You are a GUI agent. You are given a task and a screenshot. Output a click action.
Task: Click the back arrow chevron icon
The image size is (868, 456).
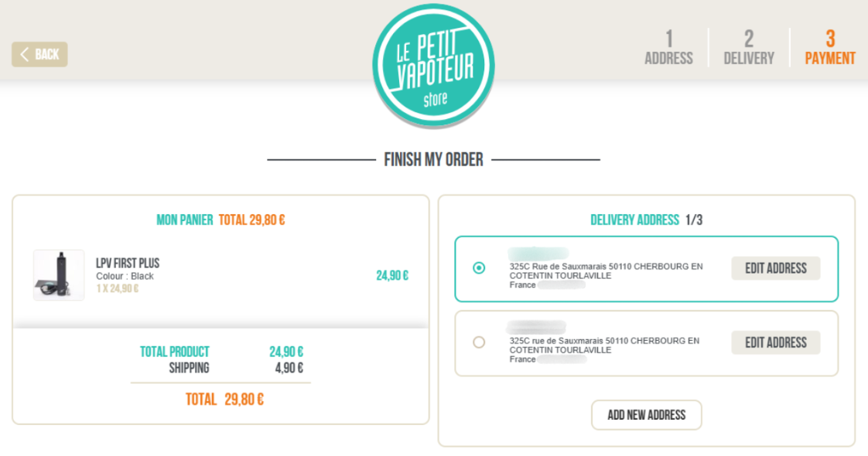point(24,54)
